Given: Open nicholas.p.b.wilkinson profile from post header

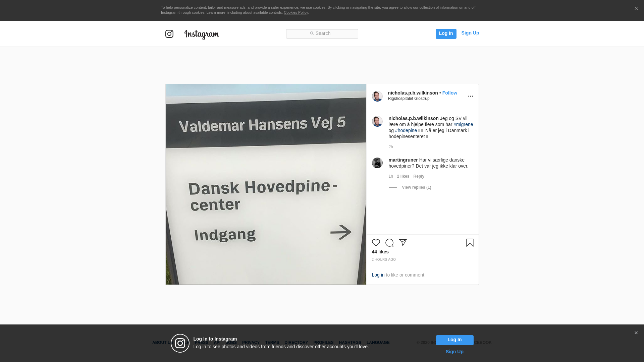Looking at the screenshot, I should pos(413,93).
